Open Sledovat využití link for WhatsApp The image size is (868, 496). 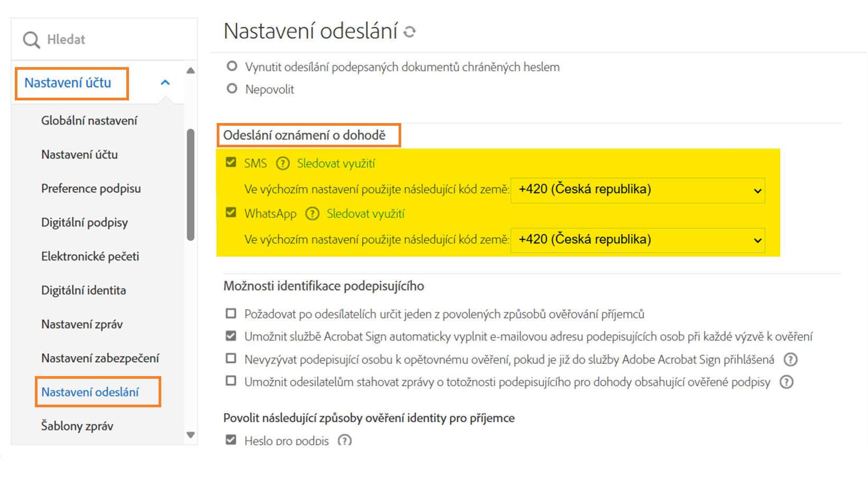[x=366, y=214]
